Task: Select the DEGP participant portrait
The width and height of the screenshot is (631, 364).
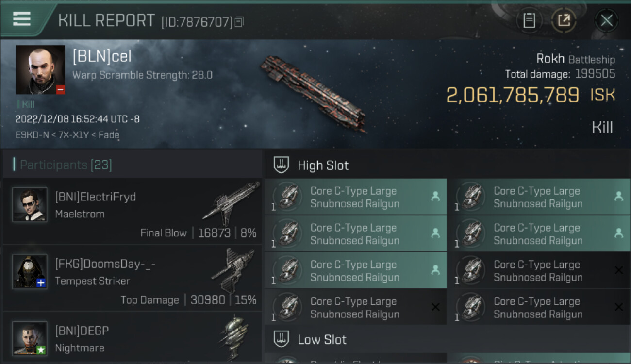Action: coord(30,338)
